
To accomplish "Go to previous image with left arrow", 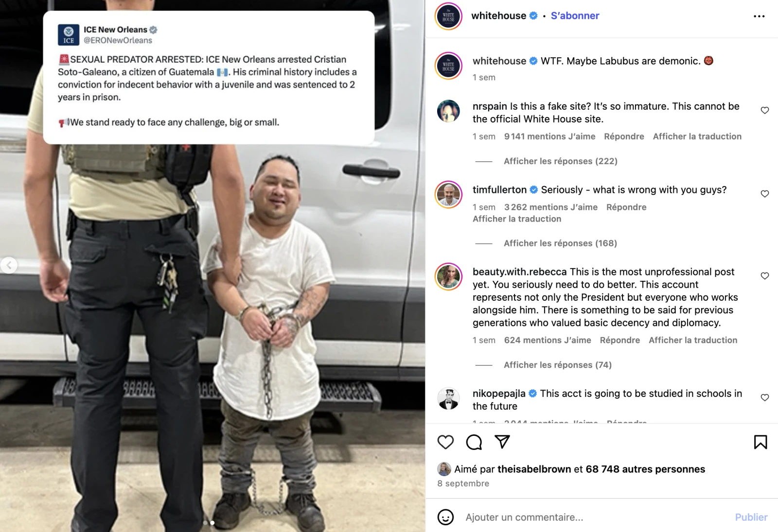I will click(x=9, y=265).
